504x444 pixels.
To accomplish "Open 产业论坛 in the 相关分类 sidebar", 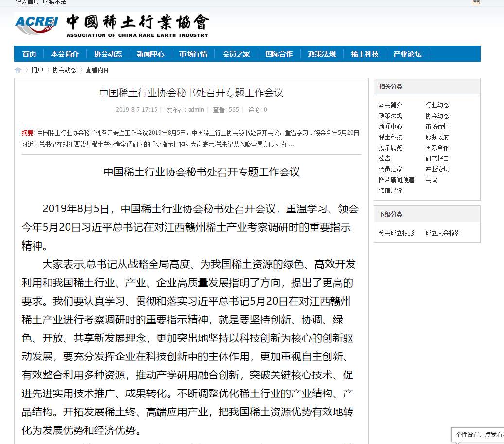I will [x=437, y=169].
